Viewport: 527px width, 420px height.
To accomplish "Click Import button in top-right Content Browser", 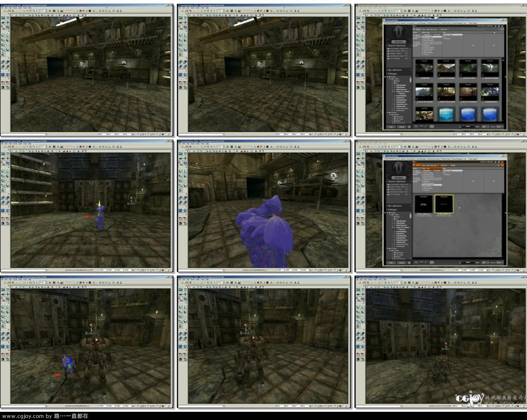I will [401, 127].
